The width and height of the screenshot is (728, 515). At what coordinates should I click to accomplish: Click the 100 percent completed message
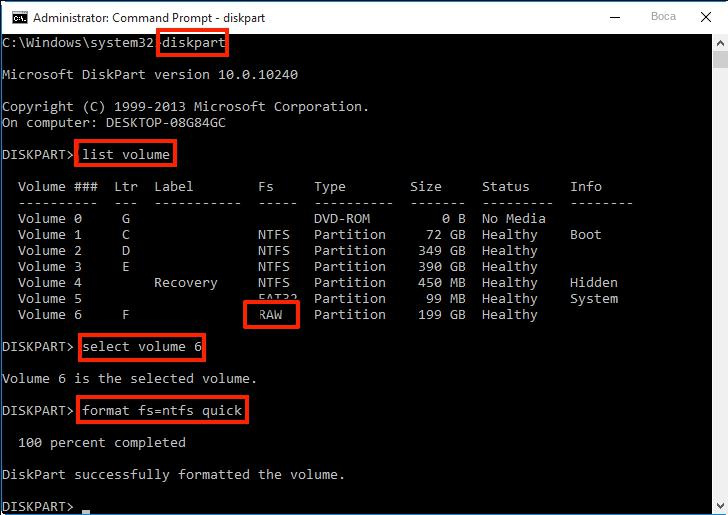pos(102,443)
